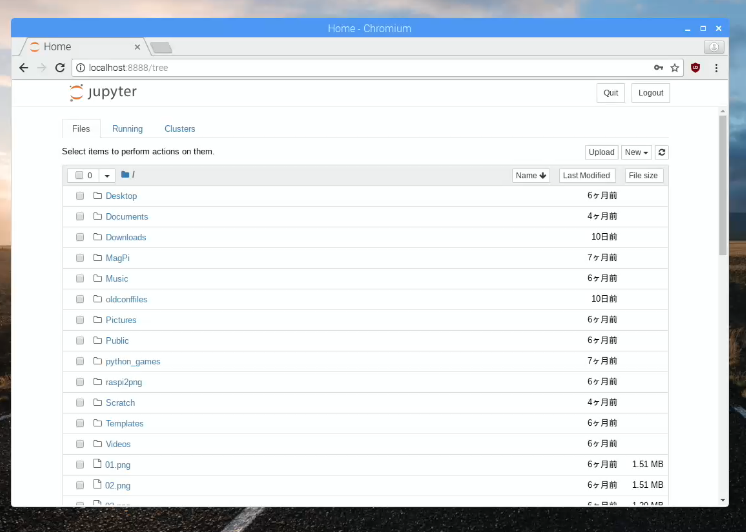The image size is (746, 532).
Task: Check the Templates row checkbox
Action: pyautogui.click(x=80, y=423)
